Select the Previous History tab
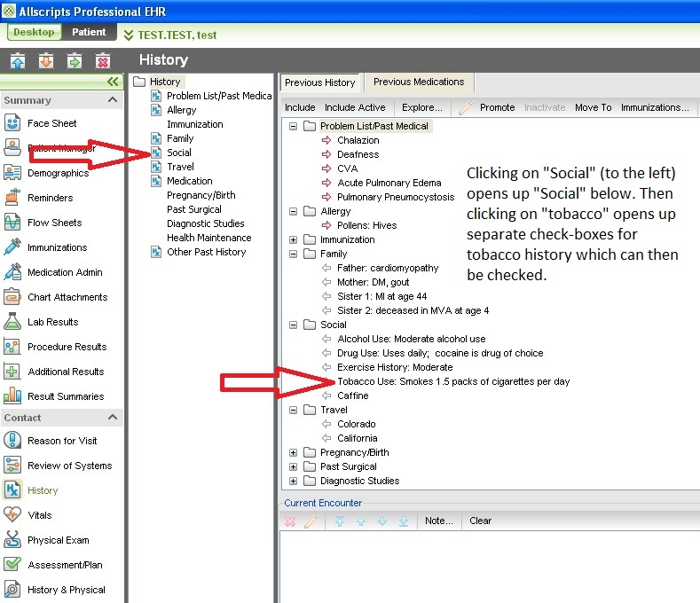 [x=320, y=82]
